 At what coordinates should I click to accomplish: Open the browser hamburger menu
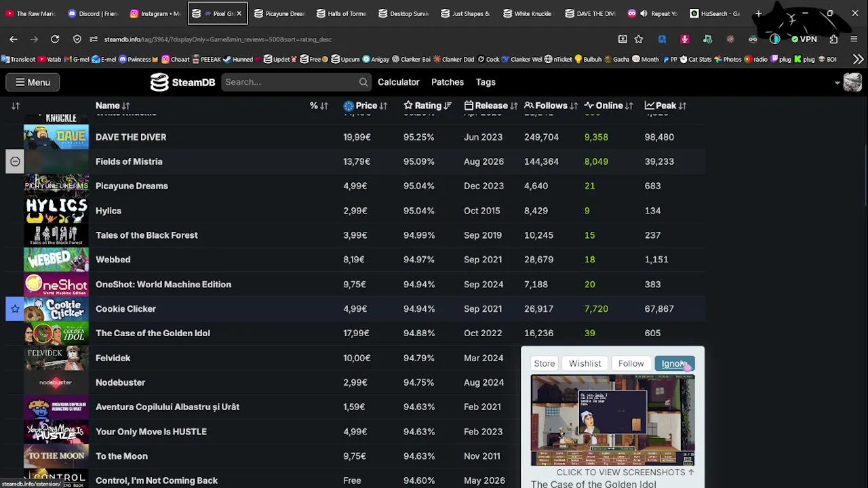(x=854, y=39)
